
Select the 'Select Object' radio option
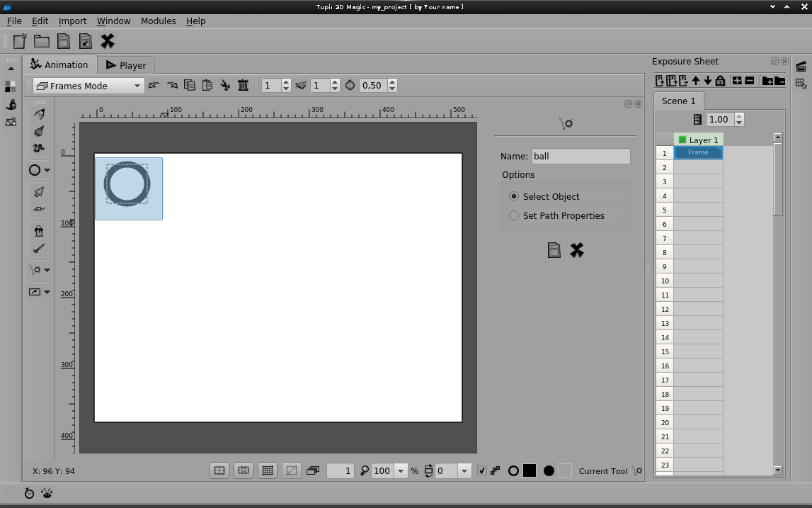514,196
